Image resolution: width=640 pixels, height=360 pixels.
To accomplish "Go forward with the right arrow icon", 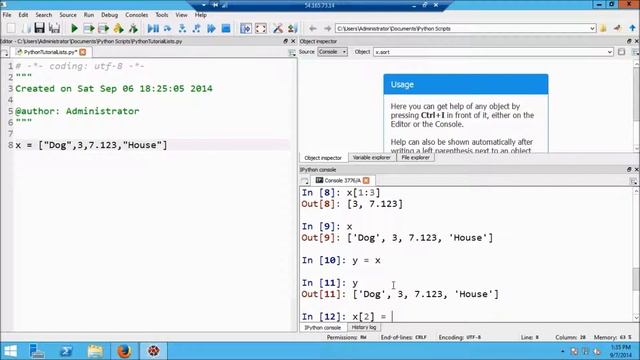I will click(x=327, y=29).
